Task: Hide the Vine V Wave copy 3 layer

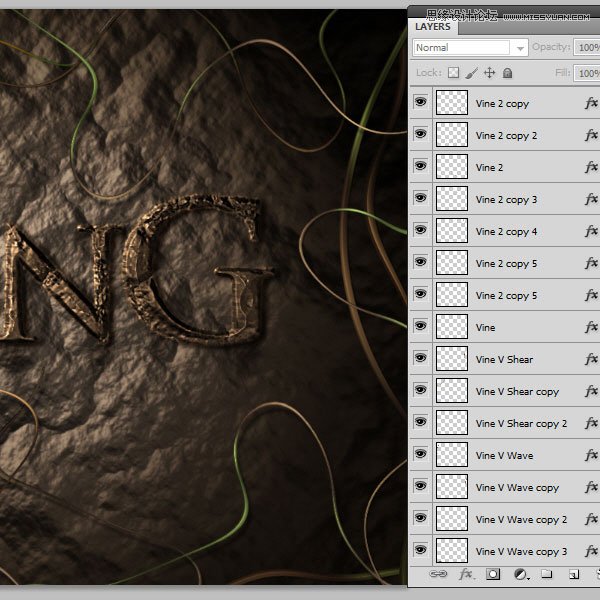Action: click(x=421, y=550)
